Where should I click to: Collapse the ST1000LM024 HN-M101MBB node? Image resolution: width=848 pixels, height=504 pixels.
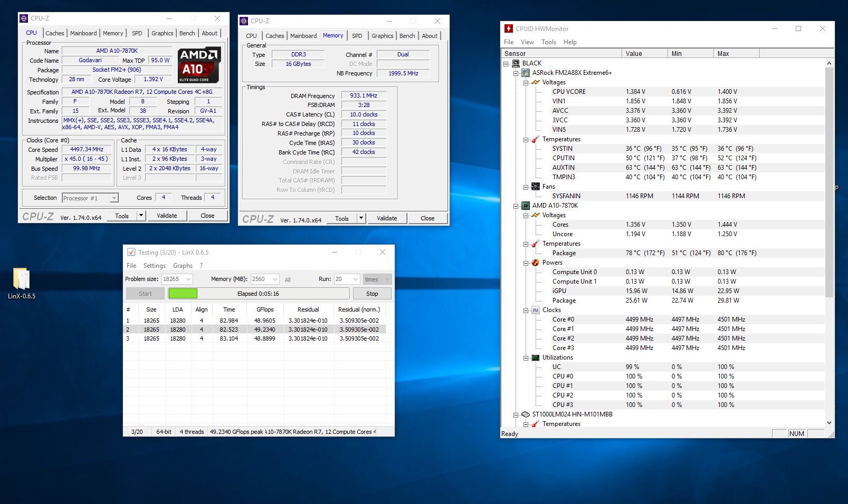(516, 414)
